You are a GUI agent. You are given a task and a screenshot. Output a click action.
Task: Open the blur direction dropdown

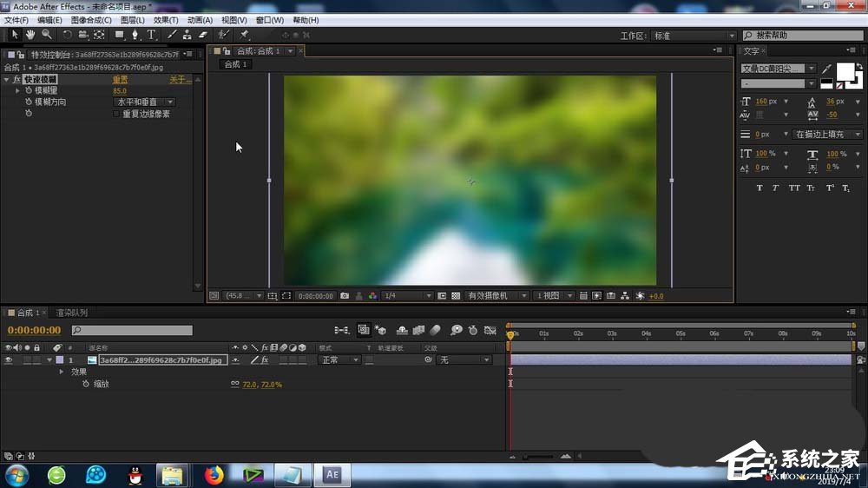click(145, 102)
